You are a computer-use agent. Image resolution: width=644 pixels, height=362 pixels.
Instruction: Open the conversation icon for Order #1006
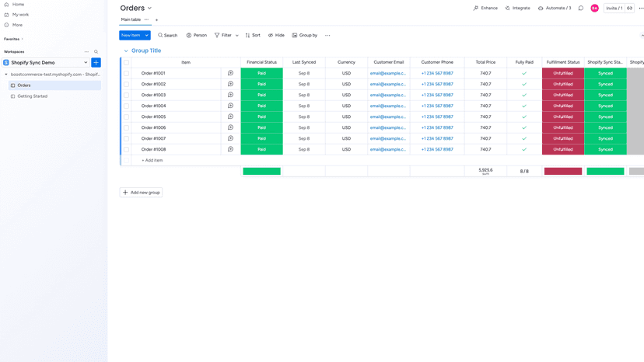point(230,127)
